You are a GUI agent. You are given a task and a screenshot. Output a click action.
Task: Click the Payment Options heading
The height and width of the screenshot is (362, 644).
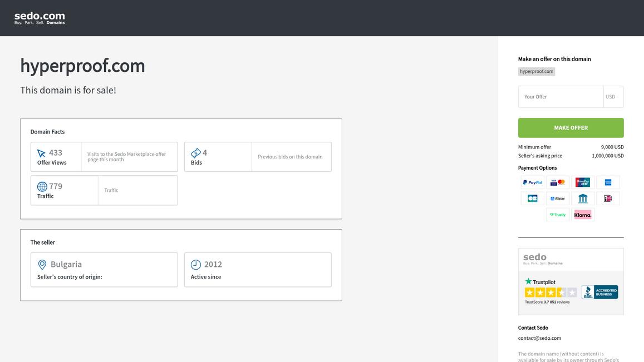[537, 168]
